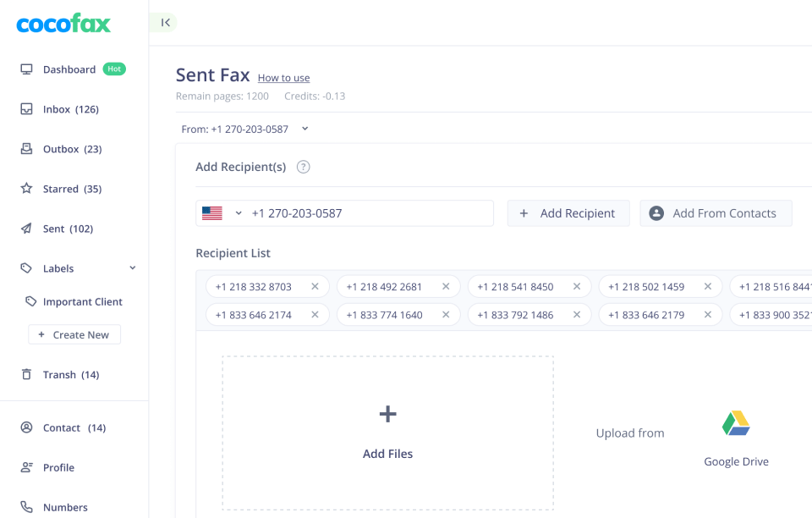
Task: Click the US flag icon
Action: 211,213
